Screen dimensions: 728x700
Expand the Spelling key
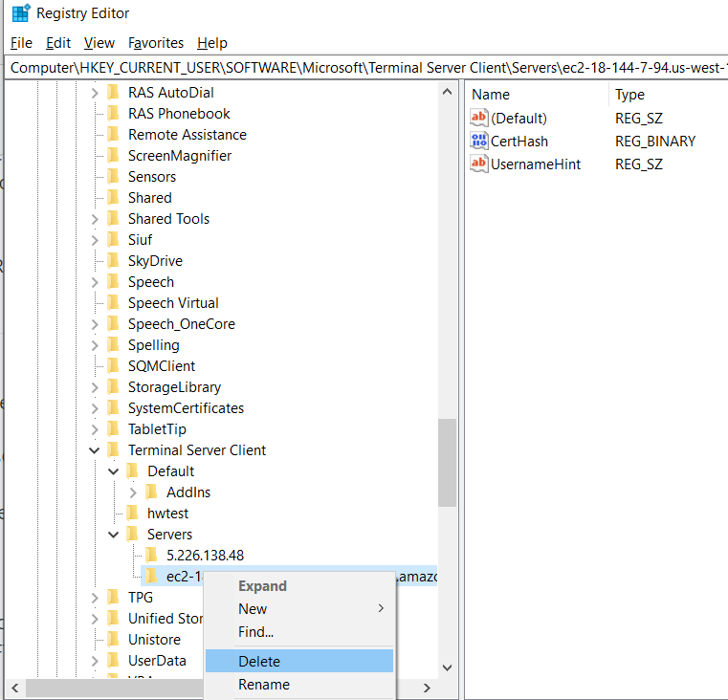(95, 345)
